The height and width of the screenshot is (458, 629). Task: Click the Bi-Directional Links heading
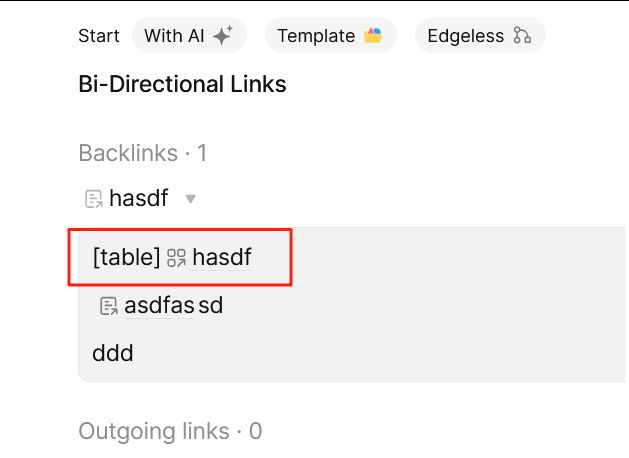182,84
